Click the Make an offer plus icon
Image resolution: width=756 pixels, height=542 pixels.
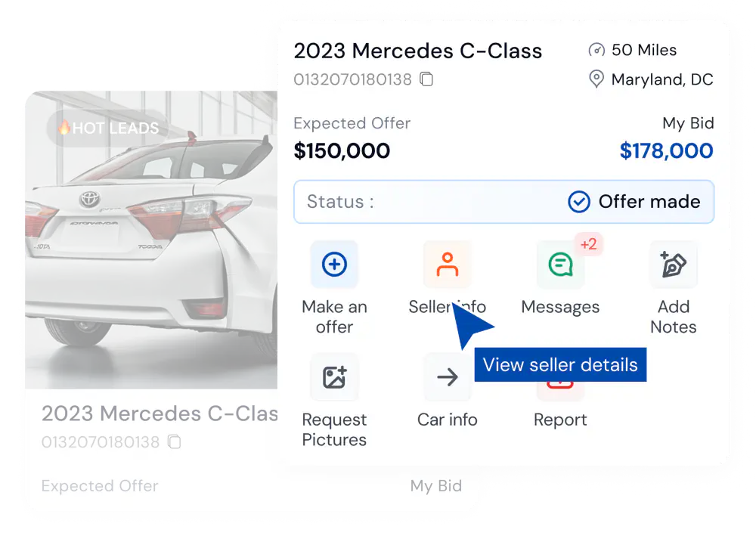point(334,265)
